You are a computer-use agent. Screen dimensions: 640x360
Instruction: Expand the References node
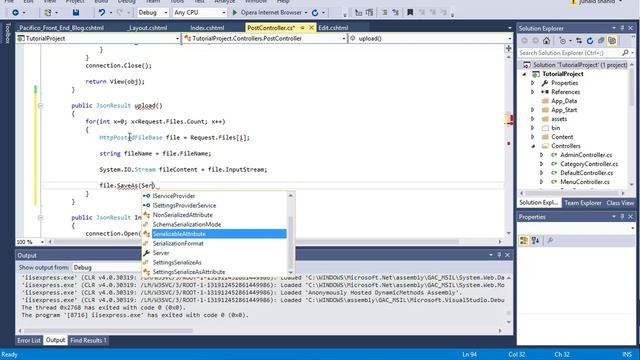pos(533,92)
